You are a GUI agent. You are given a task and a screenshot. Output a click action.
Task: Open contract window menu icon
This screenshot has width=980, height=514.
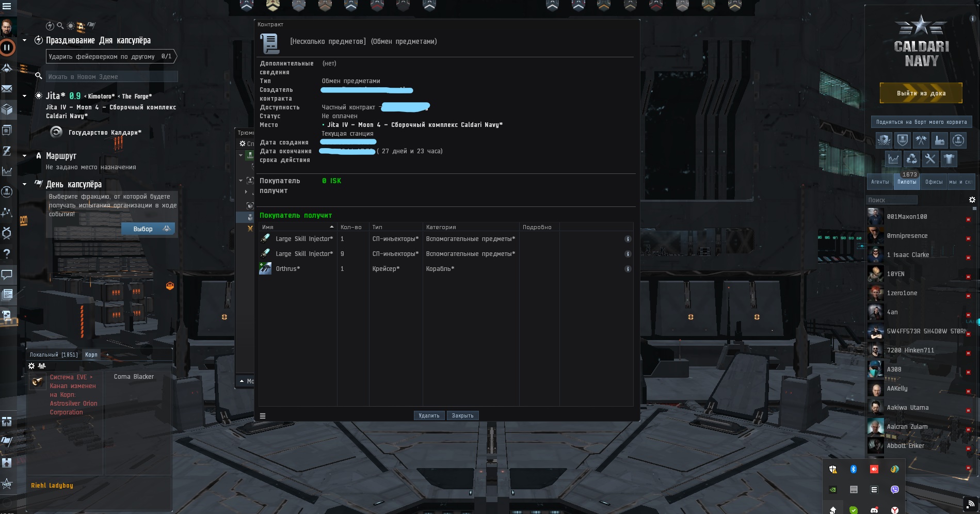[x=263, y=415]
